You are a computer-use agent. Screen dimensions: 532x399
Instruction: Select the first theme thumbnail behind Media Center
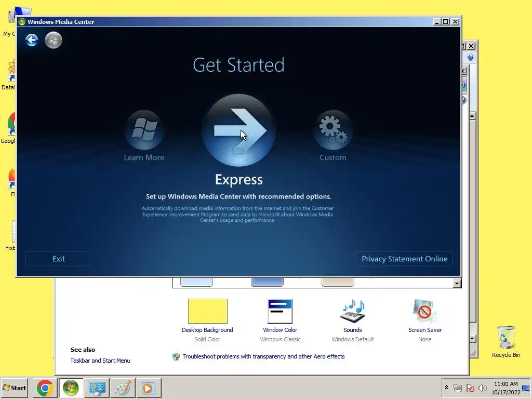pos(196,282)
